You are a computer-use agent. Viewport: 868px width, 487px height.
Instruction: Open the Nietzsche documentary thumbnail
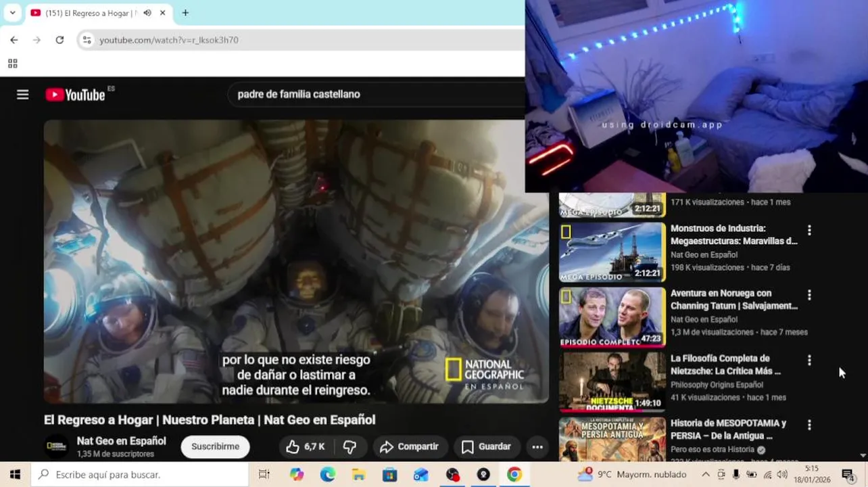612,381
